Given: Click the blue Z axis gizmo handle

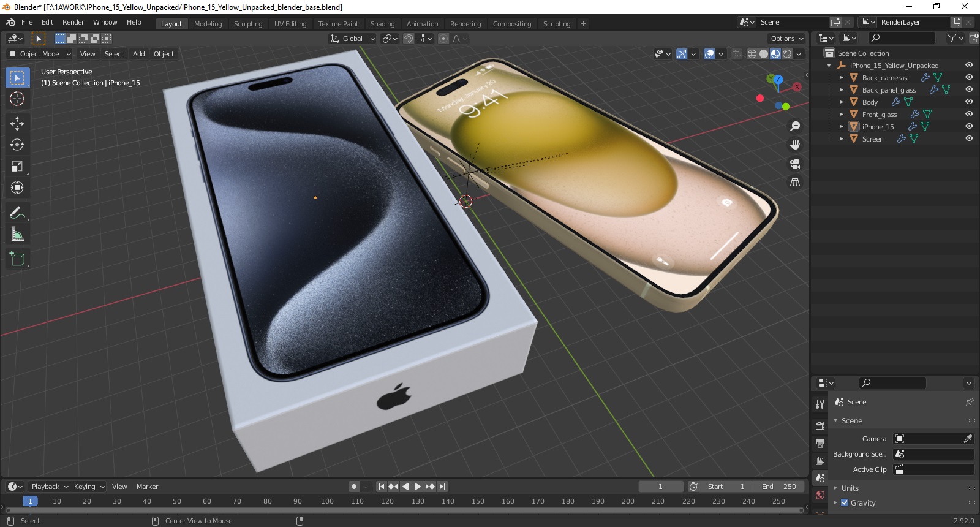Looking at the screenshot, I should point(778,79).
